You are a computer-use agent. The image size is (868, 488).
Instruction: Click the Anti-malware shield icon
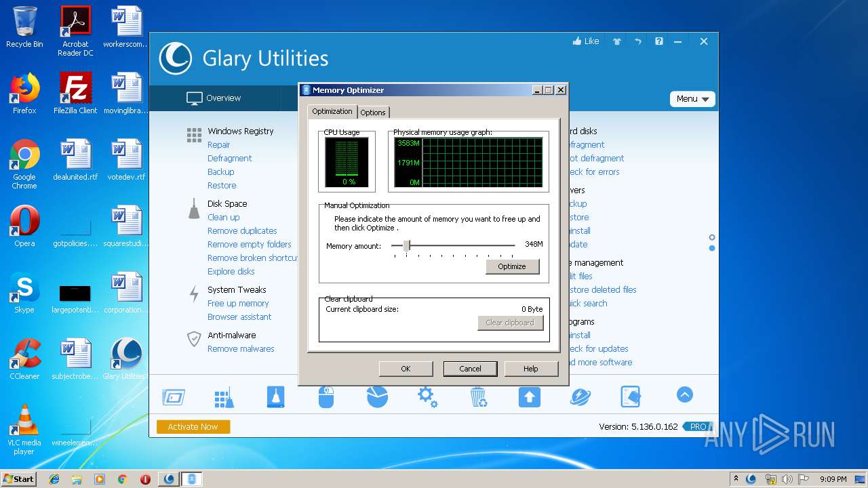[x=194, y=339]
